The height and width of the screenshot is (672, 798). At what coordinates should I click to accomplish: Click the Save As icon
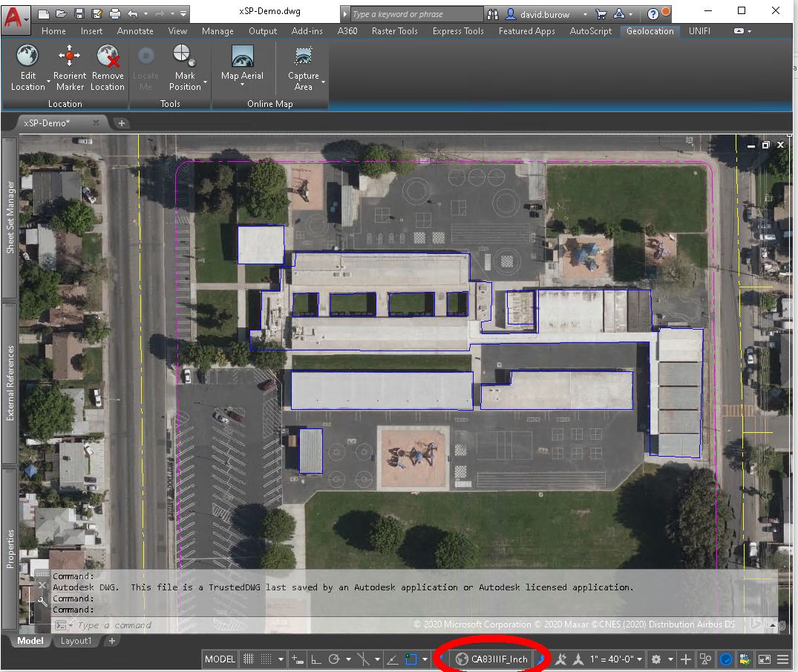[97, 14]
